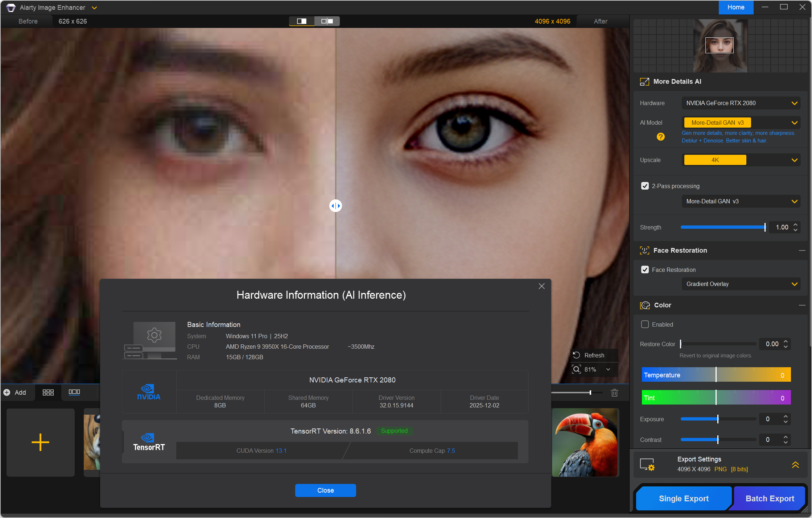812x518 pixels.
Task: Click the Add image plus icon
Action: tap(40, 442)
